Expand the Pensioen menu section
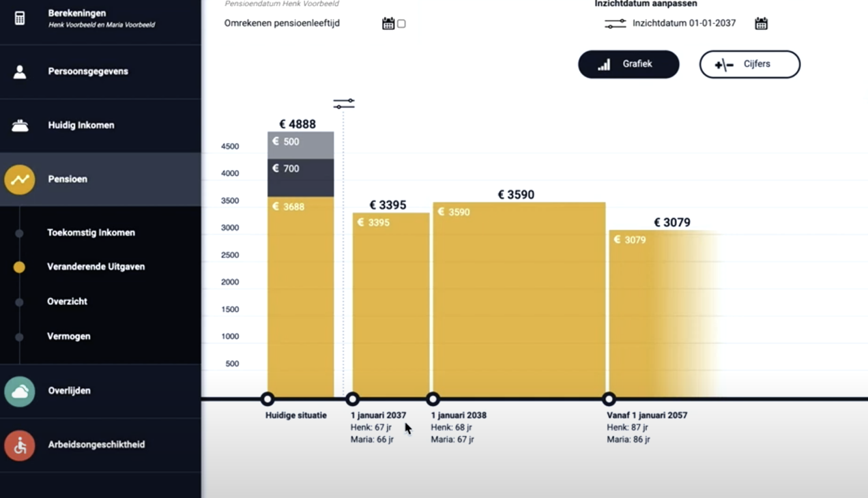Image resolution: width=868 pixels, height=498 pixels. pyautogui.click(x=68, y=179)
